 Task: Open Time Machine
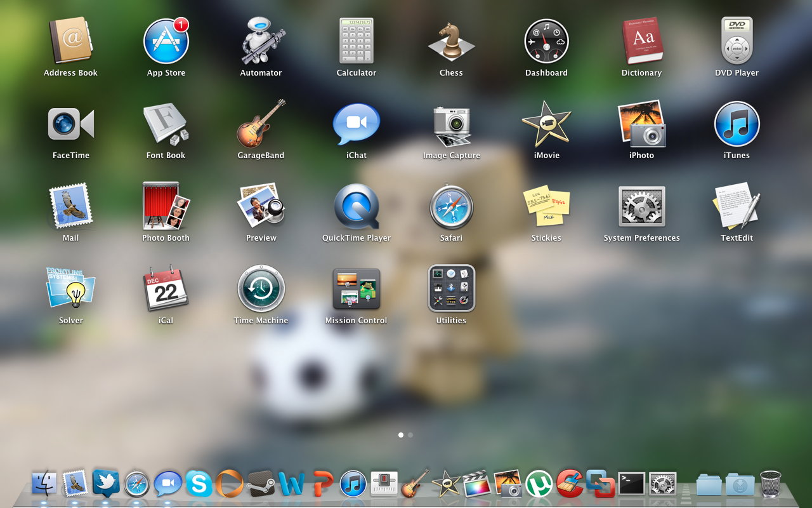click(x=261, y=289)
